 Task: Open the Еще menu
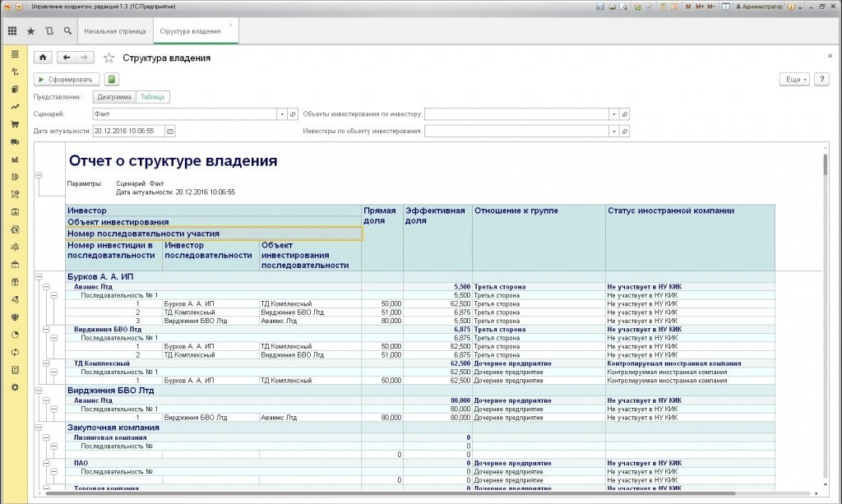(x=794, y=80)
